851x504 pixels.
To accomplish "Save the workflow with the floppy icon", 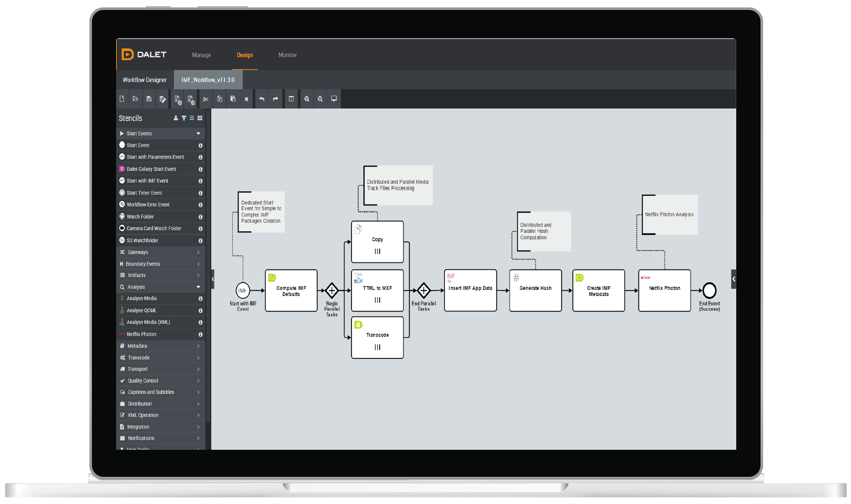I will [x=149, y=99].
